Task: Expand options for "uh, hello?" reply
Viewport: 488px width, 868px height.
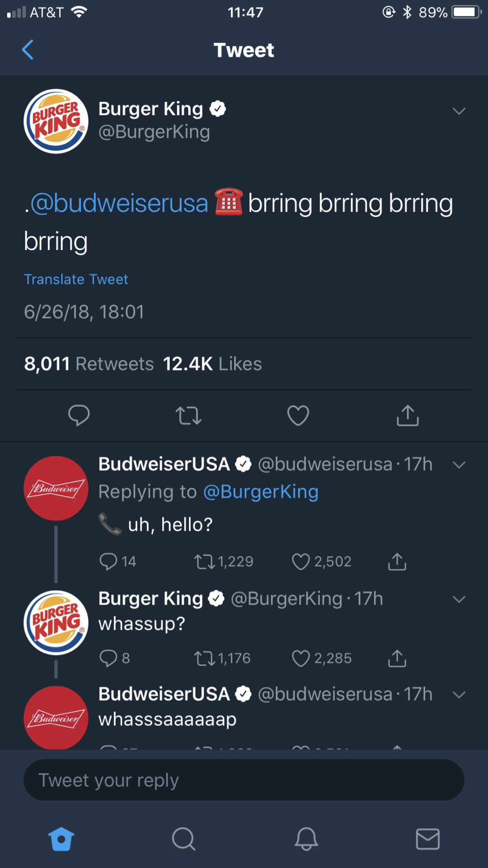Action: point(459,465)
